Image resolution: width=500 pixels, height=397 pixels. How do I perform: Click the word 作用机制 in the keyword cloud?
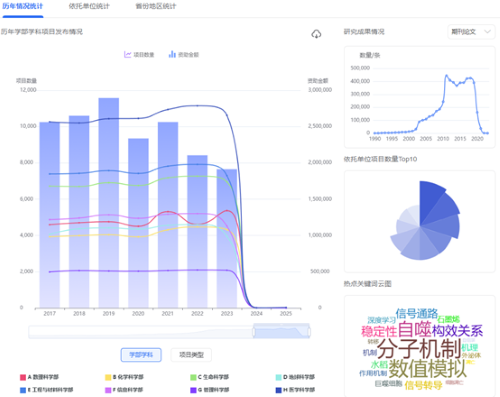[373, 373]
